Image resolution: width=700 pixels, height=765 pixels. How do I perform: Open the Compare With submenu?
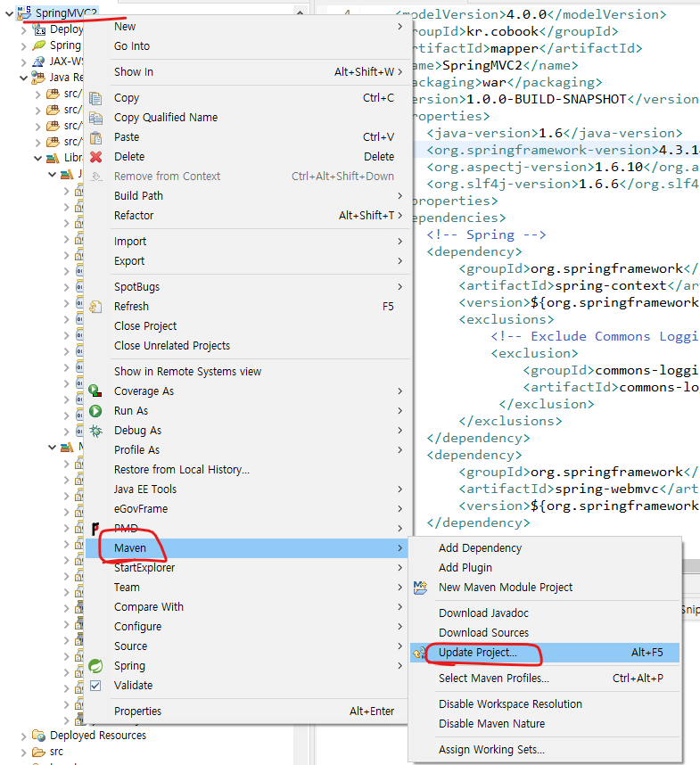point(247,607)
